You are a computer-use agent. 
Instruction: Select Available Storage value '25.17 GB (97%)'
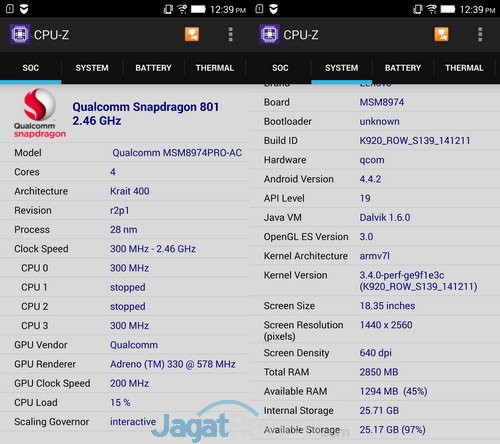click(x=392, y=430)
